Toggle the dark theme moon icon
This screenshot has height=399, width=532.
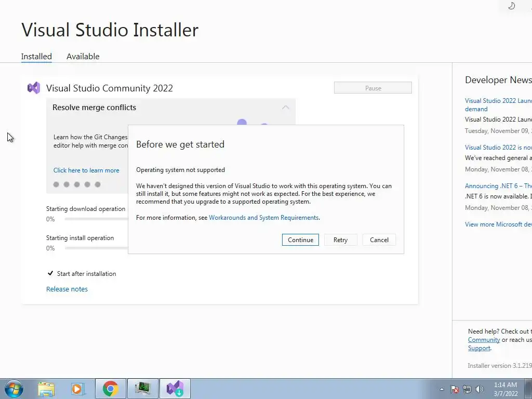511,6
